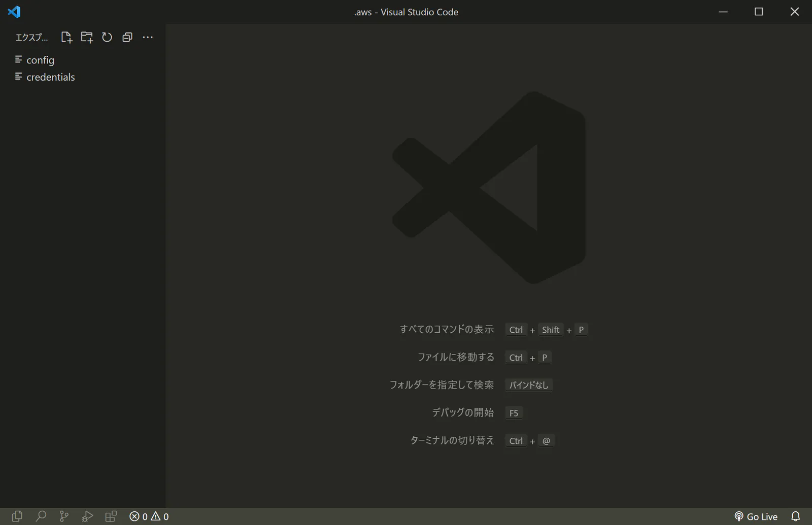The height and width of the screenshot is (525, 812).
Task: Click the エクスプ... Explorer panel title
Action: click(31, 38)
